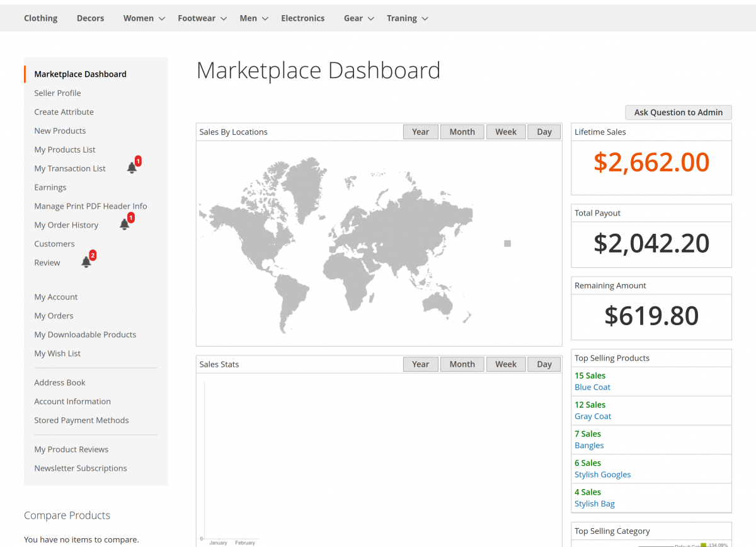Viewport: 756px width, 547px height.
Task: Set Sales Stats to Day
Action: pyautogui.click(x=544, y=364)
